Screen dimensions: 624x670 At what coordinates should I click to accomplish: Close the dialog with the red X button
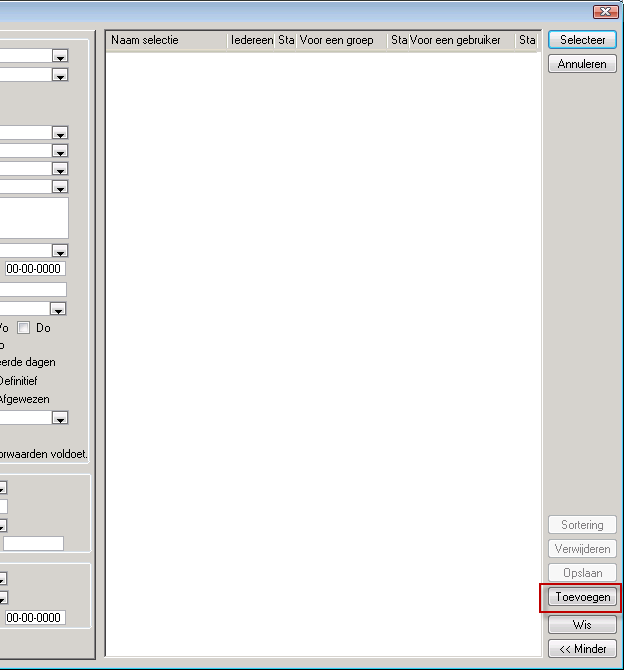click(x=604, y=11)
